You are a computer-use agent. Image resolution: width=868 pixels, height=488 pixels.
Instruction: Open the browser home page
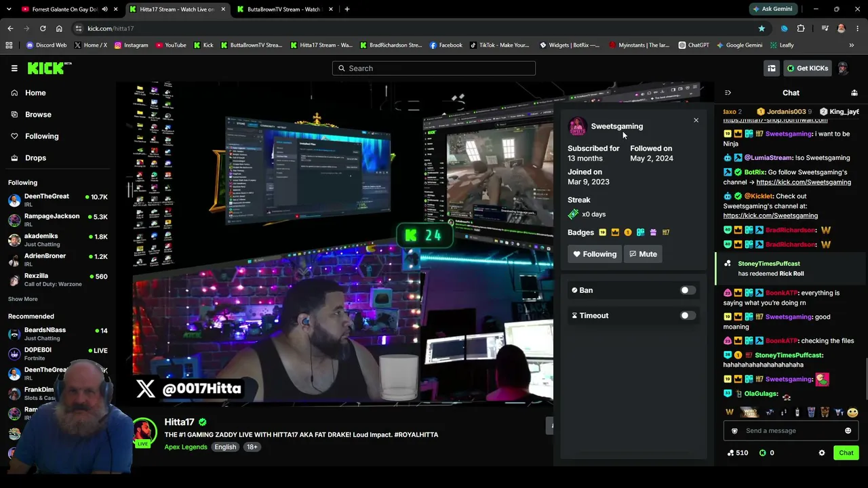pyautogui.click(x=59, y=28)
